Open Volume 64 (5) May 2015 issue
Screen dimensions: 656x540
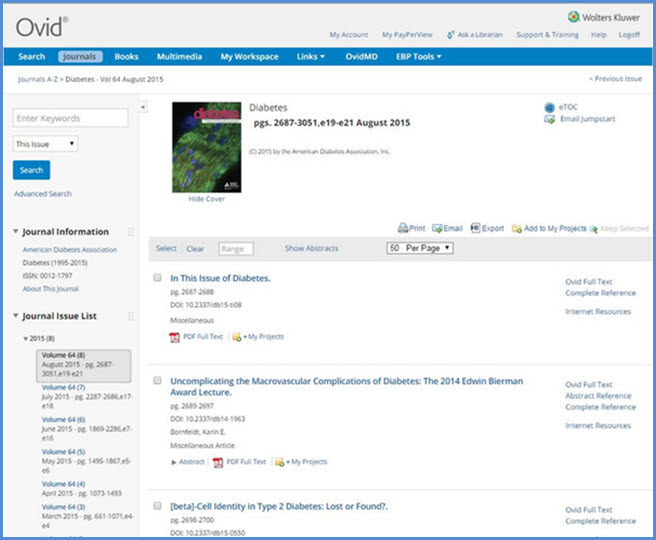pos(63,452)
